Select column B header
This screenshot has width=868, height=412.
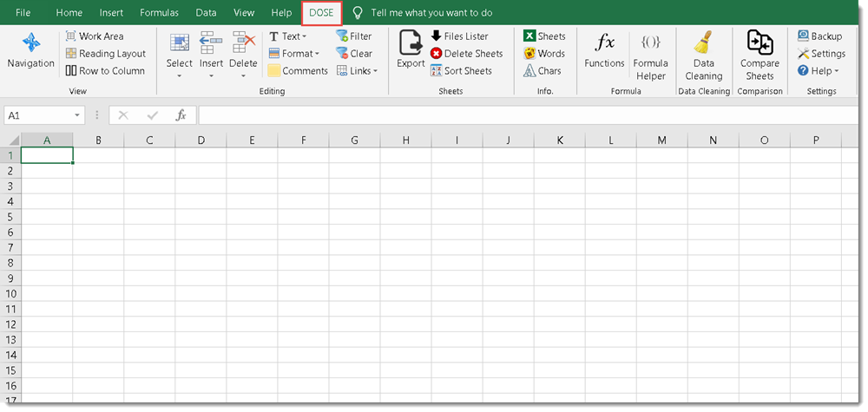(x=99, y=141)
